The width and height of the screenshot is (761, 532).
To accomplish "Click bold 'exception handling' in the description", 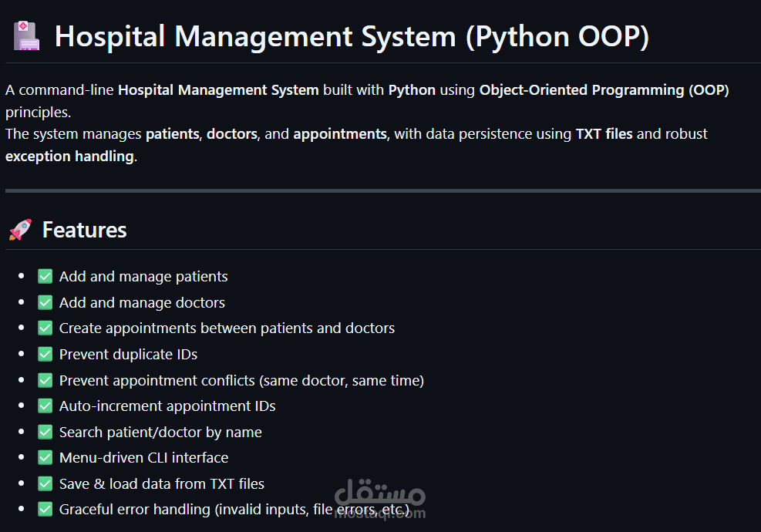I will 70,157.
